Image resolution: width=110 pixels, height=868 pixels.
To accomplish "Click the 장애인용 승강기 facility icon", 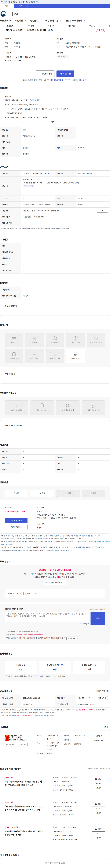I will (x=42, y=407).
